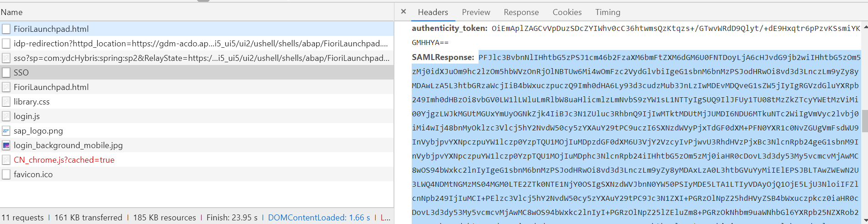Click the SAMLResponse field label
The height and width of the screenshot is (224, 868).
443,57
